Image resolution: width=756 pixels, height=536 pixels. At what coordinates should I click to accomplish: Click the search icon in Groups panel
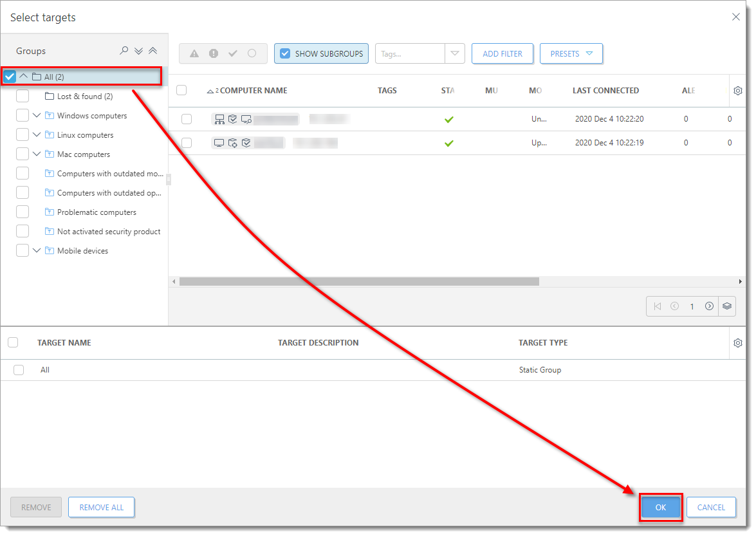pos(124,51)
